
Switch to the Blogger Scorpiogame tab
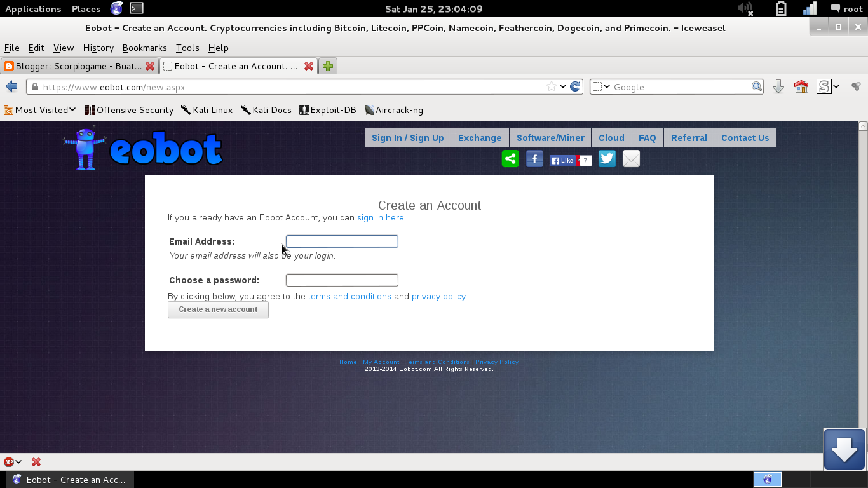coord(79,66)
